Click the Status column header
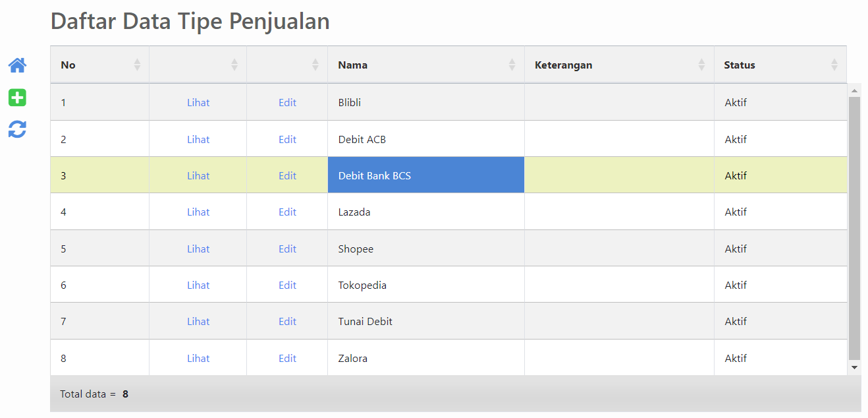 780,65
